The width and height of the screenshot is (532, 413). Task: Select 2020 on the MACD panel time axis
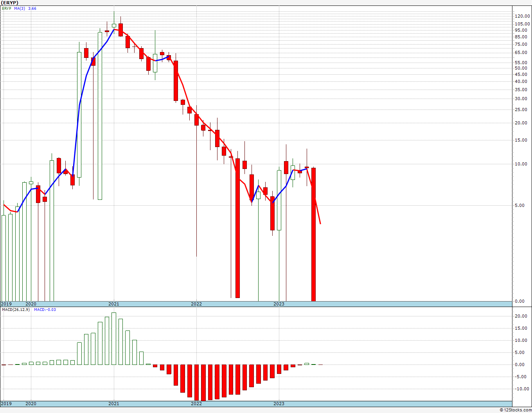(x=31, y=404)
